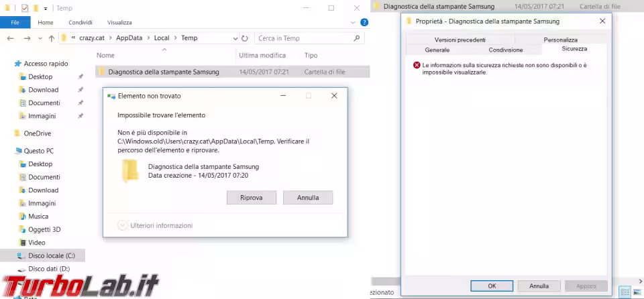644x299 pixels.
Task: Minimize the Elemento non trovato dialog
Action: click(283, 96)
